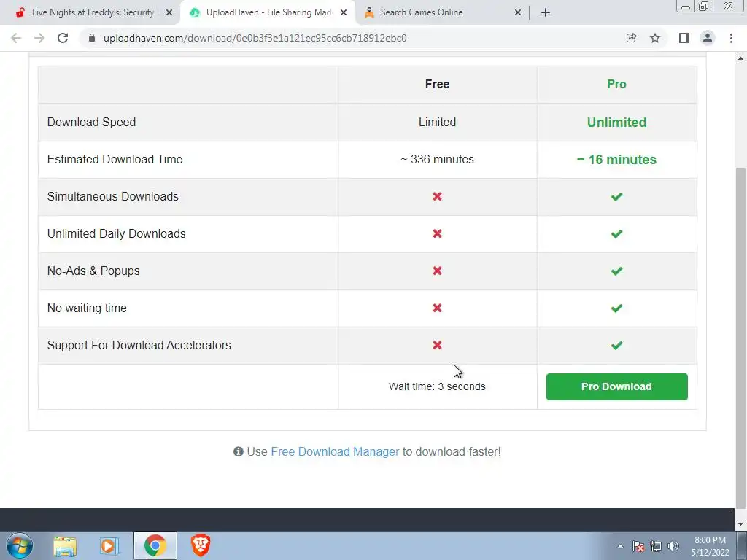
Task: Click the ~ 16 minutes cell
Action: click(616, 160)
